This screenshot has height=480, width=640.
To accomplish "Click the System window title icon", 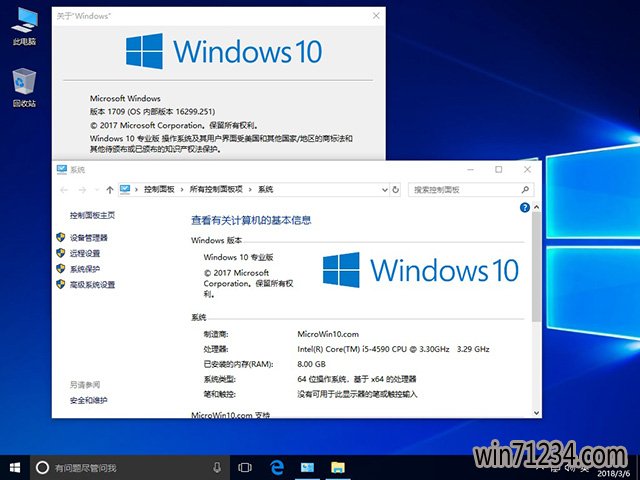I will tap(62, 169).
